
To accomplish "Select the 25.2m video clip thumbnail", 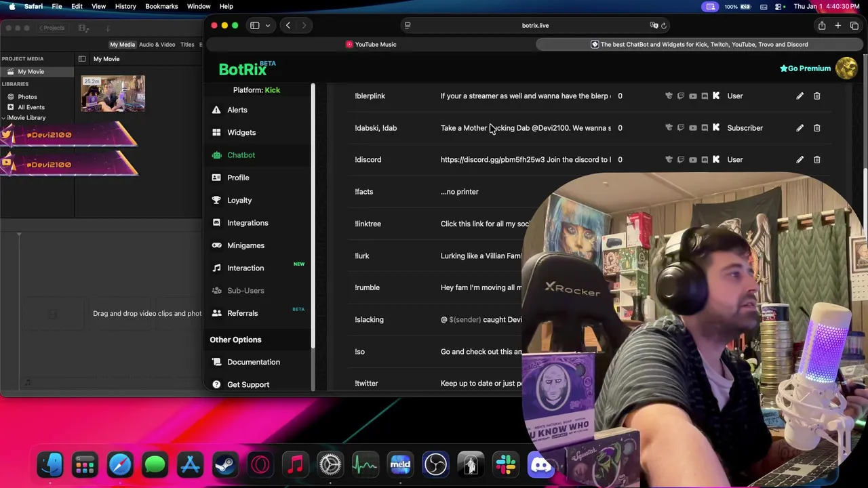I will click(113, 94).
